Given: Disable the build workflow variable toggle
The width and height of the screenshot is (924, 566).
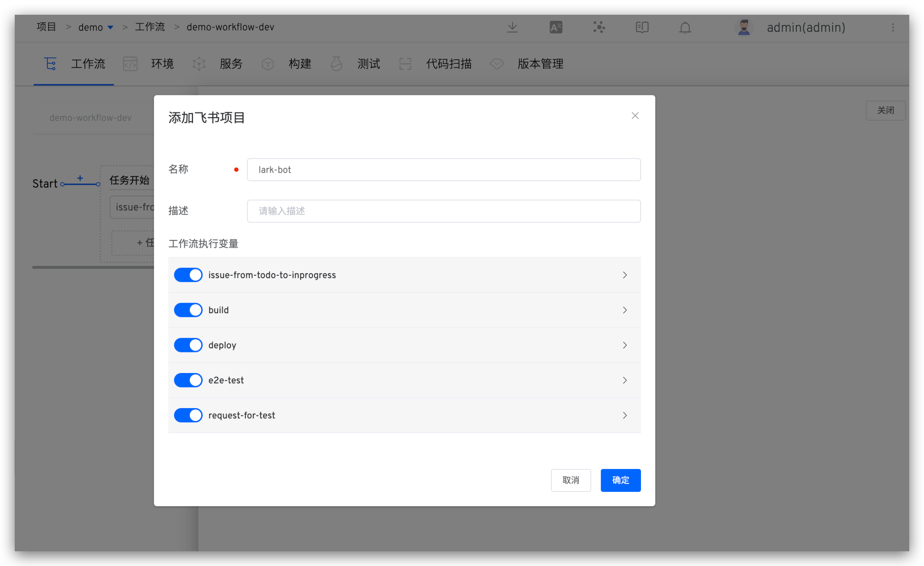Looking at the screenshot, I should 188,310.
